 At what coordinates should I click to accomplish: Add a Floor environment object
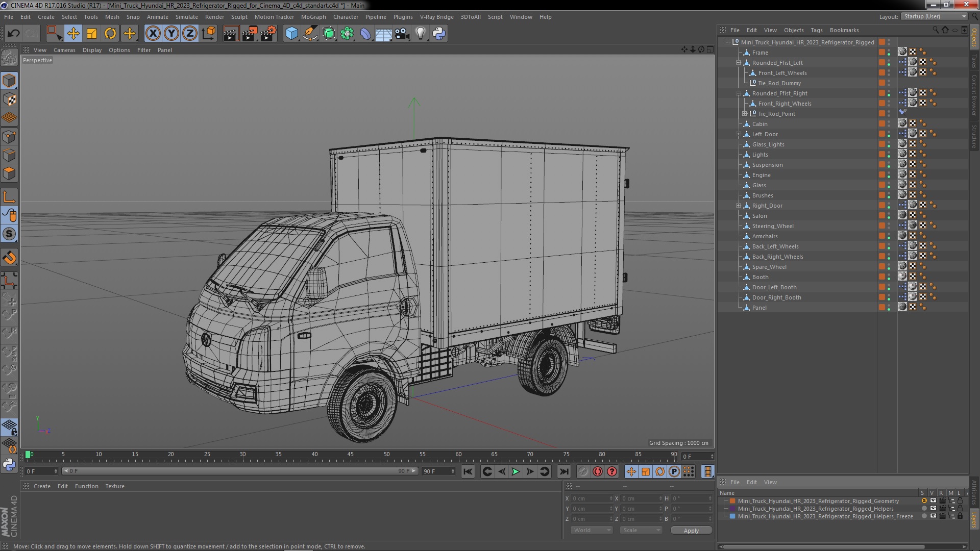[x=383, y=34]
